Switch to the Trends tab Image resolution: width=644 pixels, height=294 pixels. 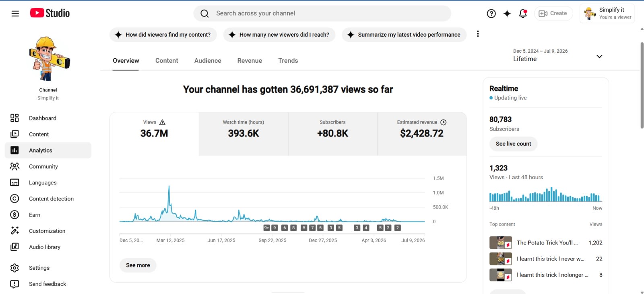click(288, 61)
